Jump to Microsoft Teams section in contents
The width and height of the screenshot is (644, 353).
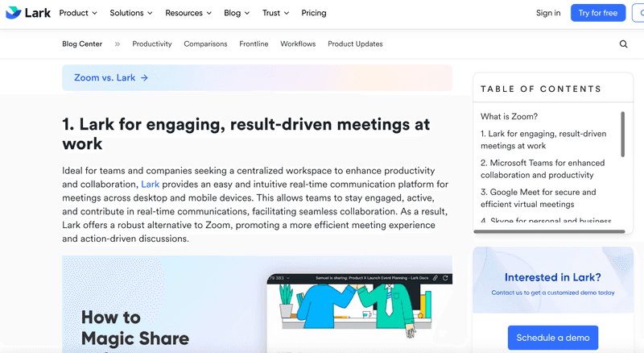tap(543, 168)
